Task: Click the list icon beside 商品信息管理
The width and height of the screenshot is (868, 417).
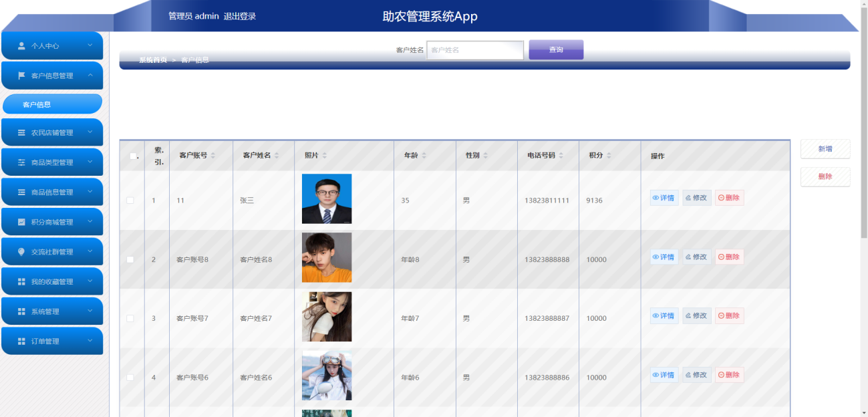Action: pyautogui.click(x=21, y=192)
